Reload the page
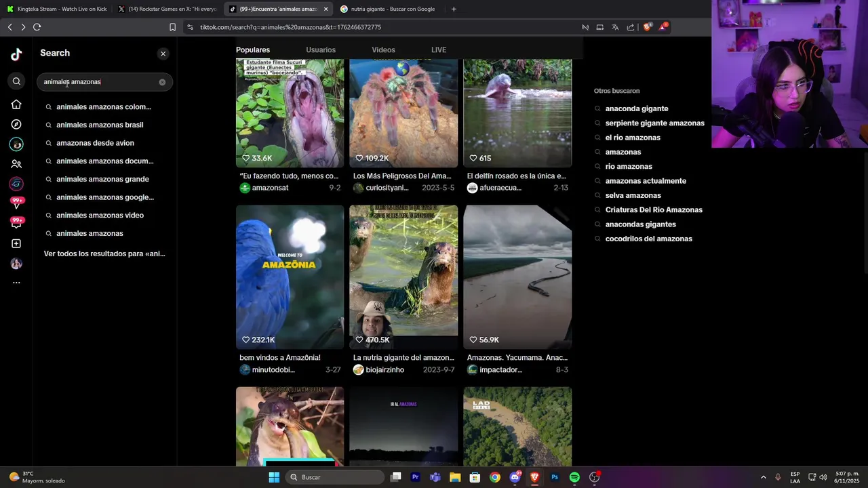 [x=37, y=27]
